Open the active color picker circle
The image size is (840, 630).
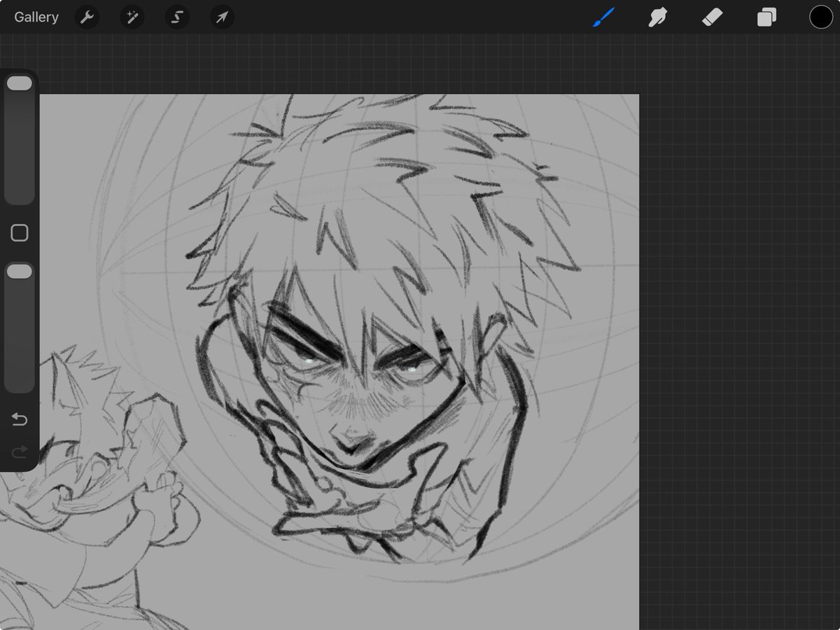(x=821, y=17)
